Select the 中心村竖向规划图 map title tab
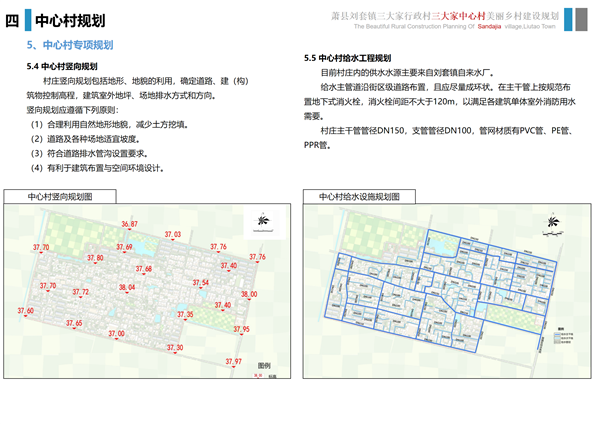 tap(60, 198)
